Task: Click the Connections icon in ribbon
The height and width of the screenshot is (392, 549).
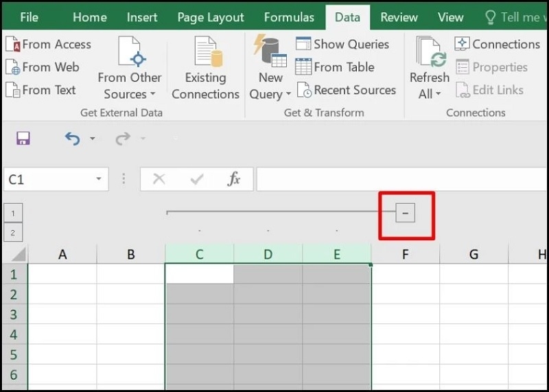Action: pyautogui.click(x=462, y=44)
